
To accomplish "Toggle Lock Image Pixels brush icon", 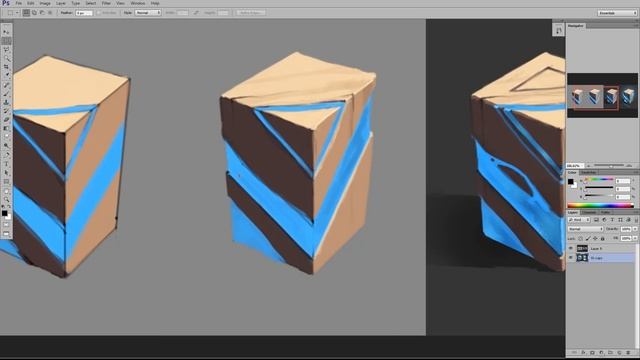I will click(x=588, y=238).
